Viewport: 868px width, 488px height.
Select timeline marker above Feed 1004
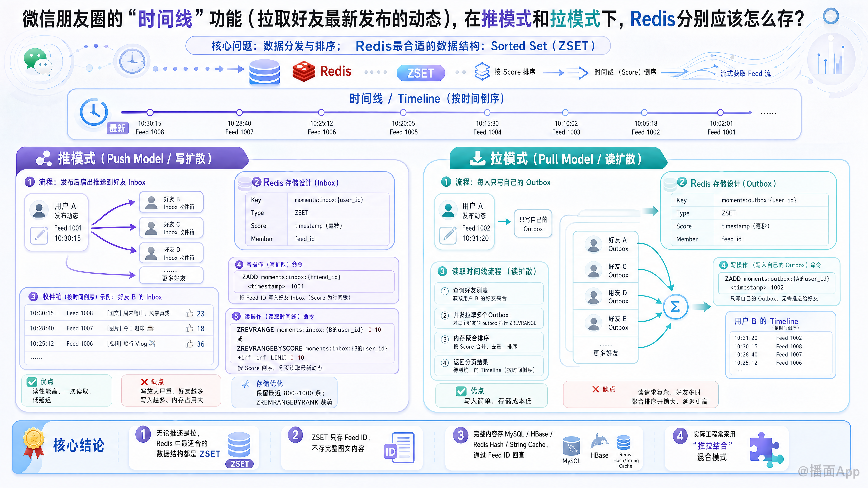pyautogui.click(x=487, y=113)
